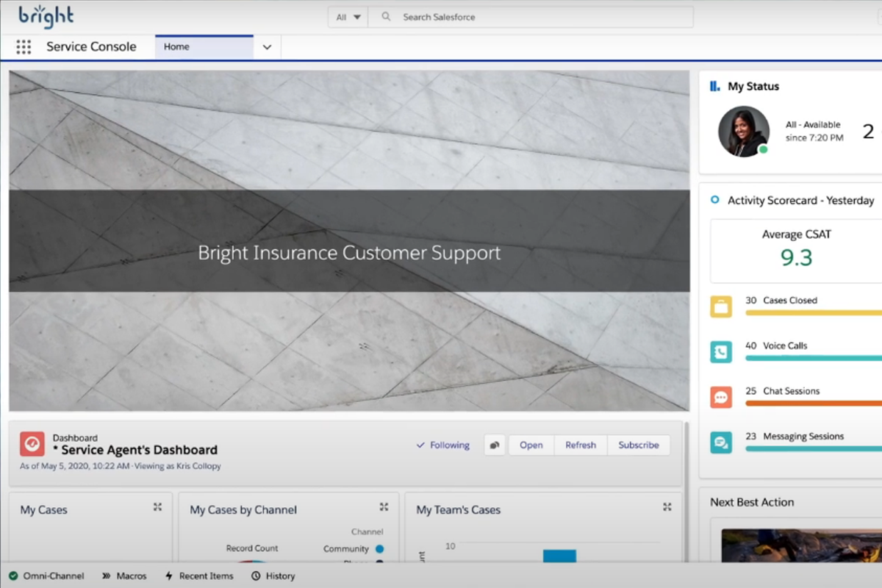Expand the My Cases by Channel chart
The height and width of the screenshot is (588, 882).
click(x=384, y=507)
